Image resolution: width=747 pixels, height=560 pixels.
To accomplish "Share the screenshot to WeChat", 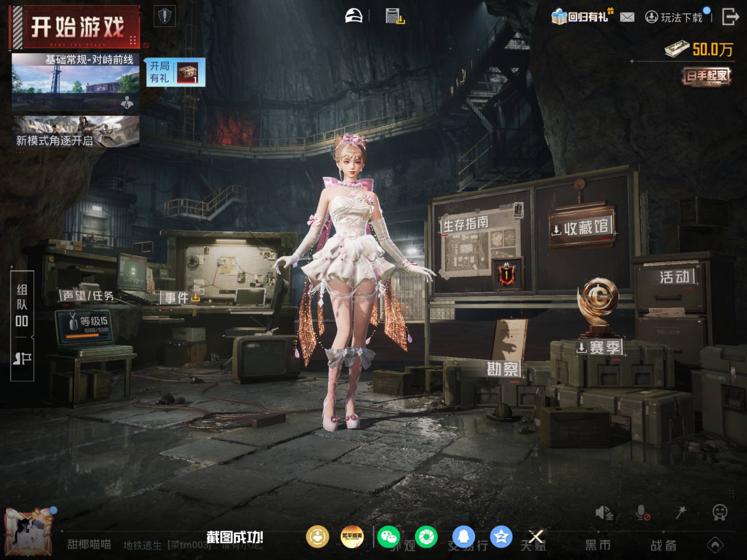I will coord(389,537).
